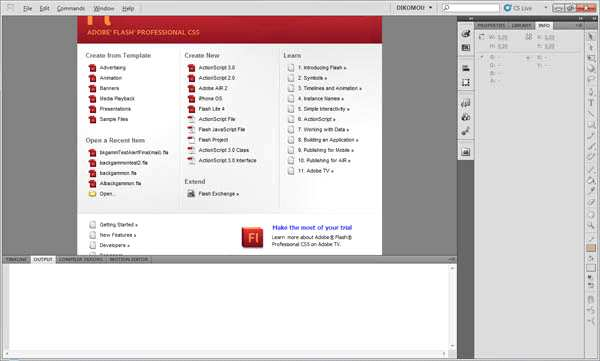This screenshot has width=600, height=361.
Task: Switch to the Compiler Errors tab
Action: (81, 260)
